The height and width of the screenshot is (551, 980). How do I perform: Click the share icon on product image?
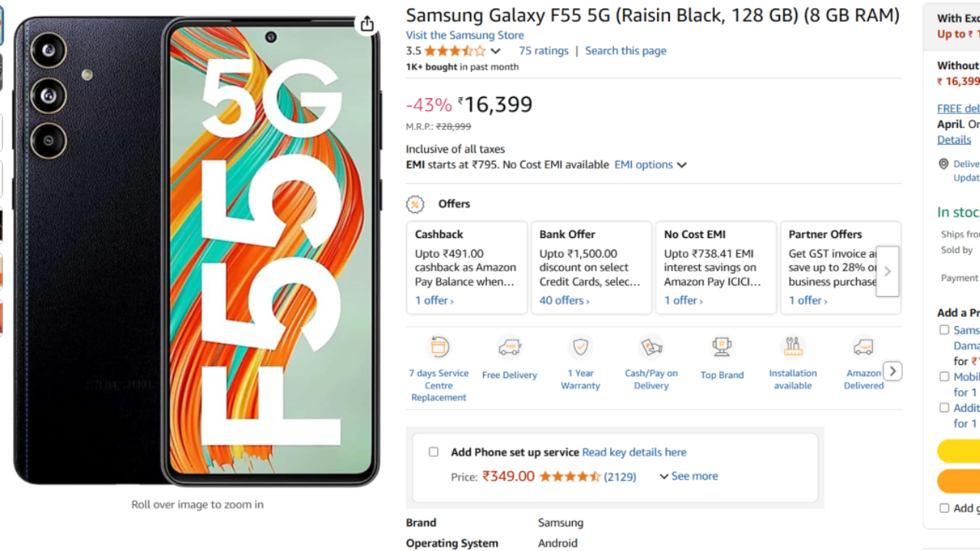367,24
